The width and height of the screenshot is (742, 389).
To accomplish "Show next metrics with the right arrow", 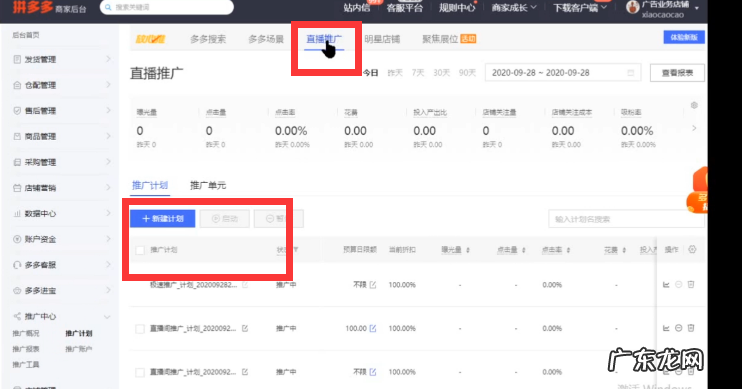I will pyautogui.click(x=694, y=128).
